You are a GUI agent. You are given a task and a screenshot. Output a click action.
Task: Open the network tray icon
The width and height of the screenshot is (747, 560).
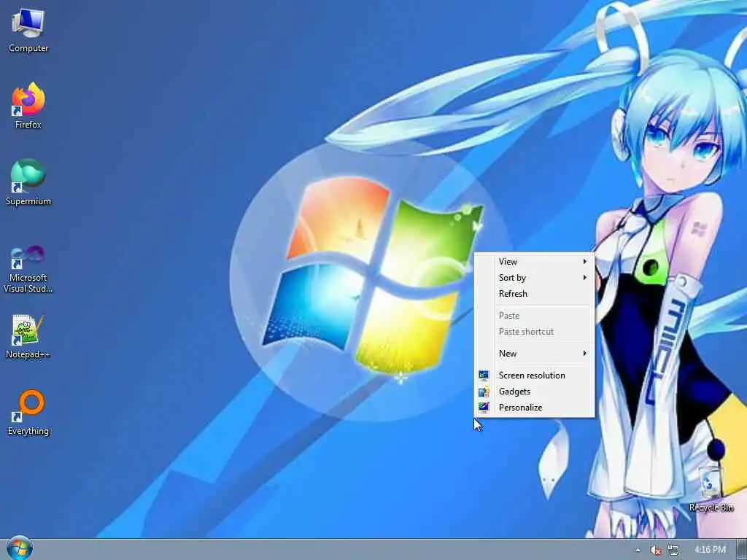pos(673,550)
